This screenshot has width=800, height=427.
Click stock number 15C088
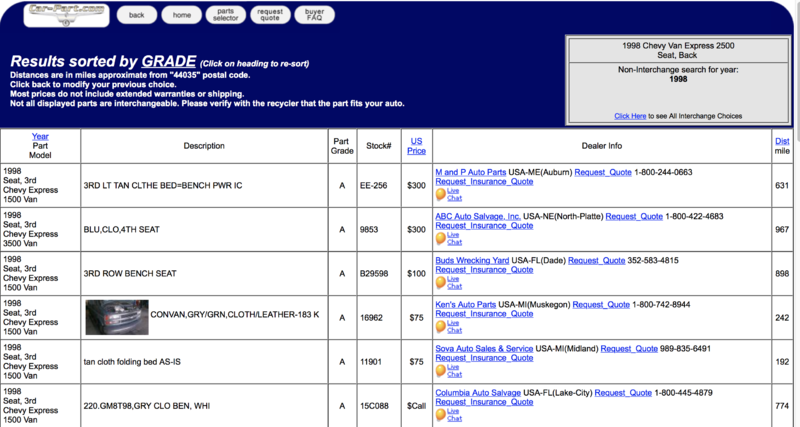pyautogui.click(x=374, y=406)
